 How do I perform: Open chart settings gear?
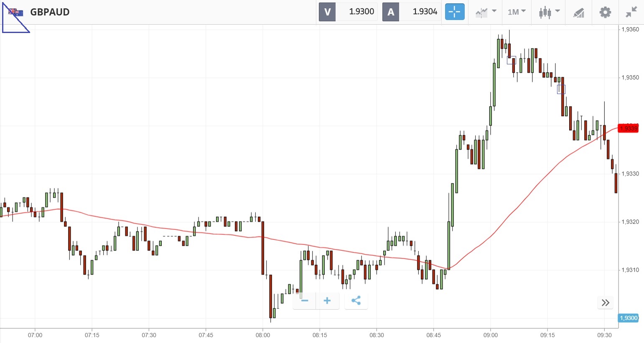tap(605, 12)
